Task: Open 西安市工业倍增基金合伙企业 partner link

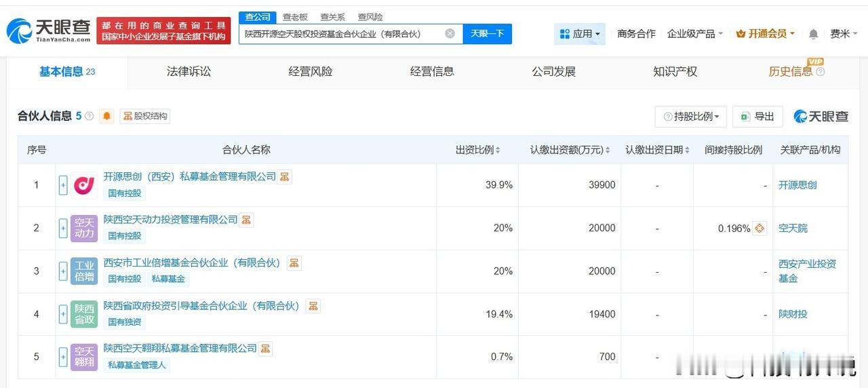Action: tap(194, 263)
